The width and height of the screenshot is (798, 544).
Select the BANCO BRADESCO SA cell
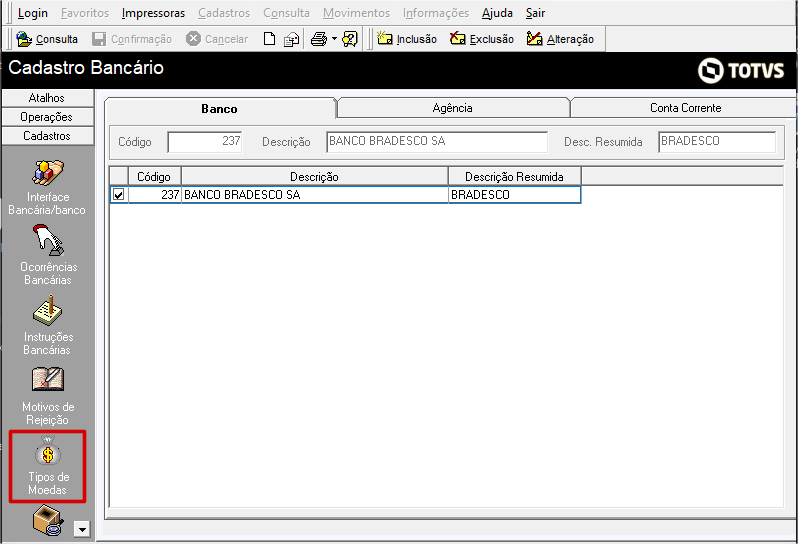point(315,195)
